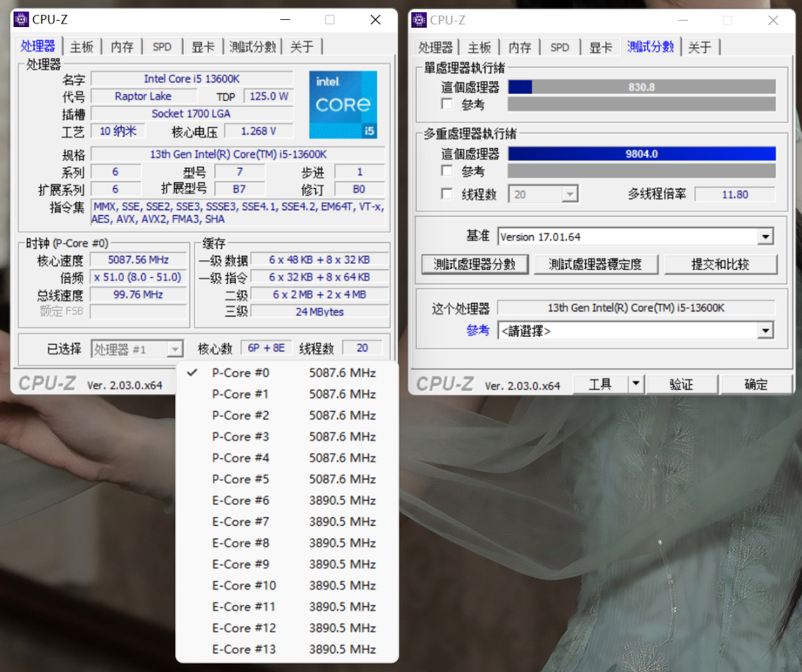Open SPD tab in right window

click(x=560, y=48)
